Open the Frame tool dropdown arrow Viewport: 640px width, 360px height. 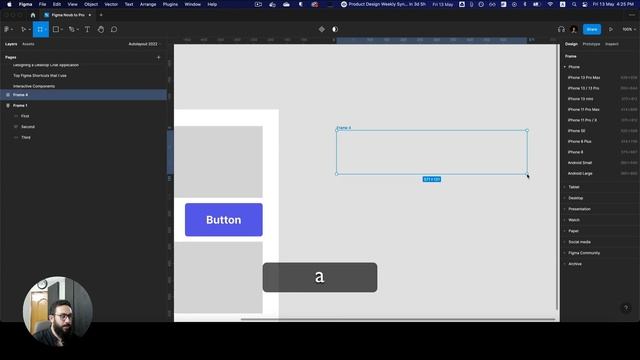pos(46,29)
